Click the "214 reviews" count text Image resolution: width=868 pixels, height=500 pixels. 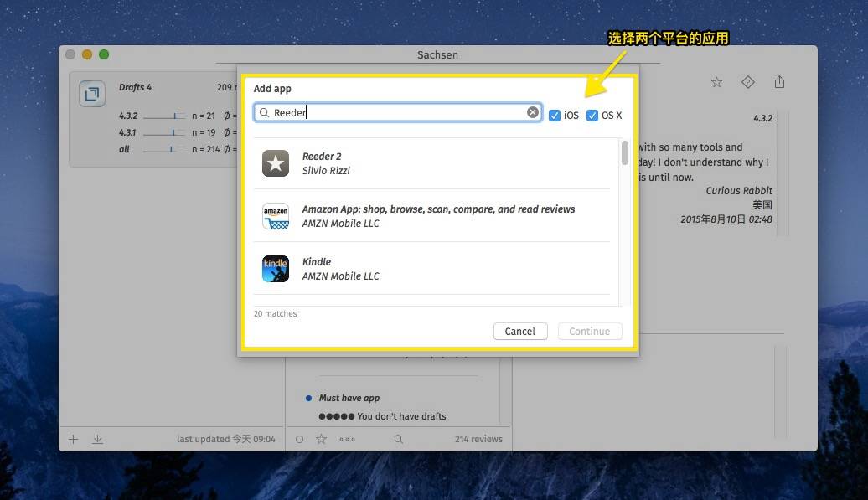click(x=479, y=439)
